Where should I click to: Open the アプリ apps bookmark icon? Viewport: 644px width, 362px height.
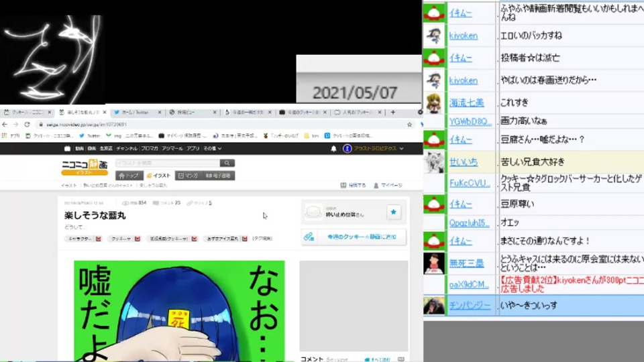point(5,135)
